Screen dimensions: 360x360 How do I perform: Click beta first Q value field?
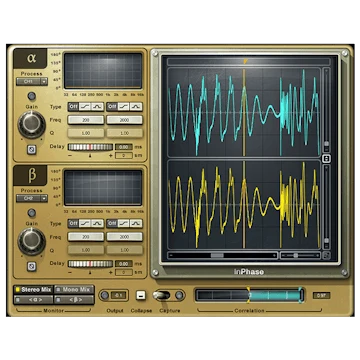[x=86, y=250]
